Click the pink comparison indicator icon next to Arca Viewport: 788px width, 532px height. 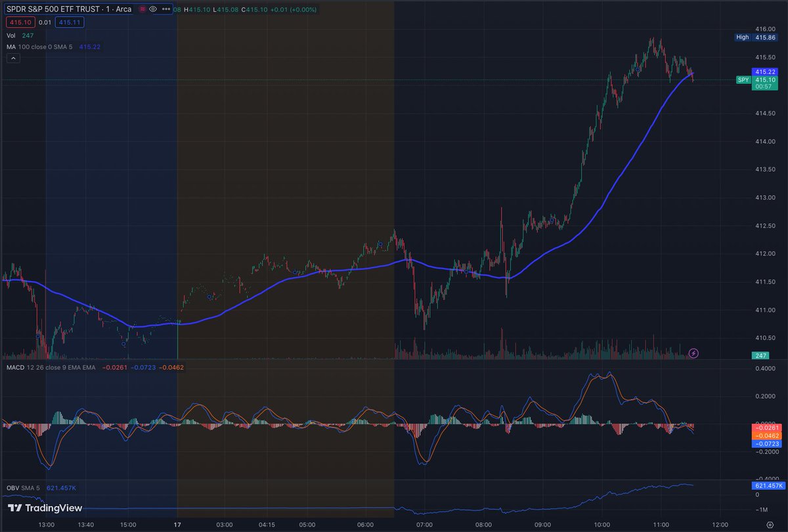(x=142, y=9)
